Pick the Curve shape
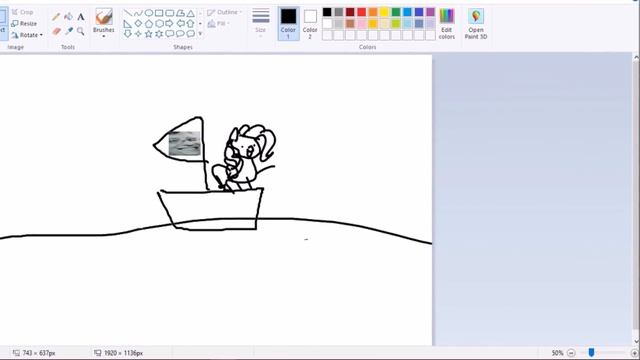 [138, 13]
